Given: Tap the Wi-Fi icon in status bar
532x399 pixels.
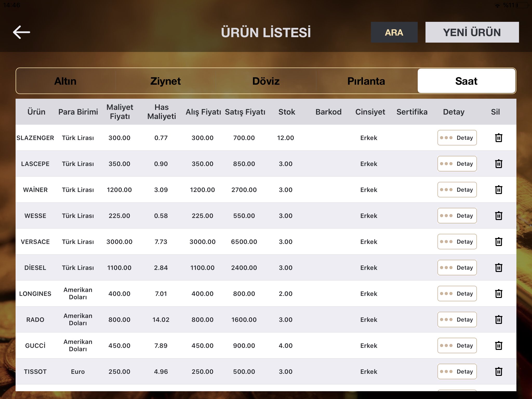Looking at the screenshot, I should pos(497,5).
